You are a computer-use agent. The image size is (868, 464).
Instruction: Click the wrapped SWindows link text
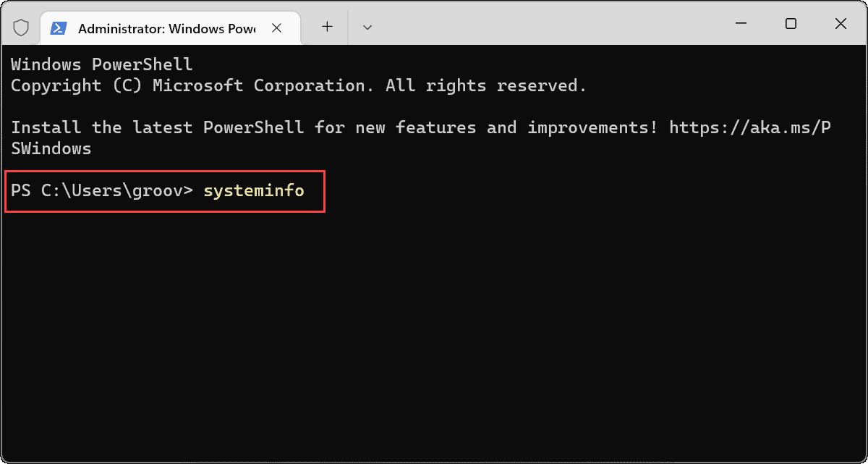(x=51, y=149)
